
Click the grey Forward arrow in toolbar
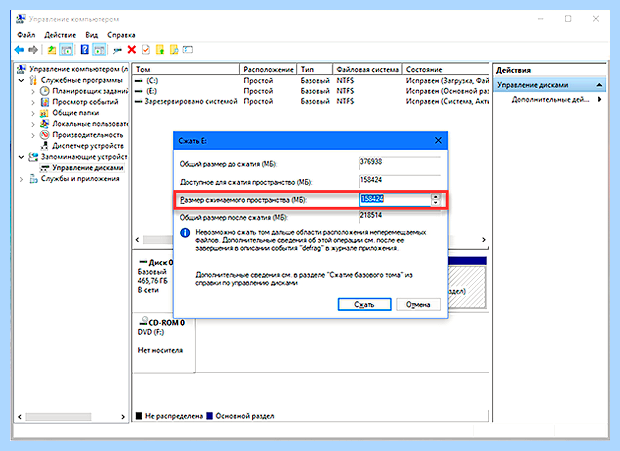pyautogui.click(x=33, y=50)
